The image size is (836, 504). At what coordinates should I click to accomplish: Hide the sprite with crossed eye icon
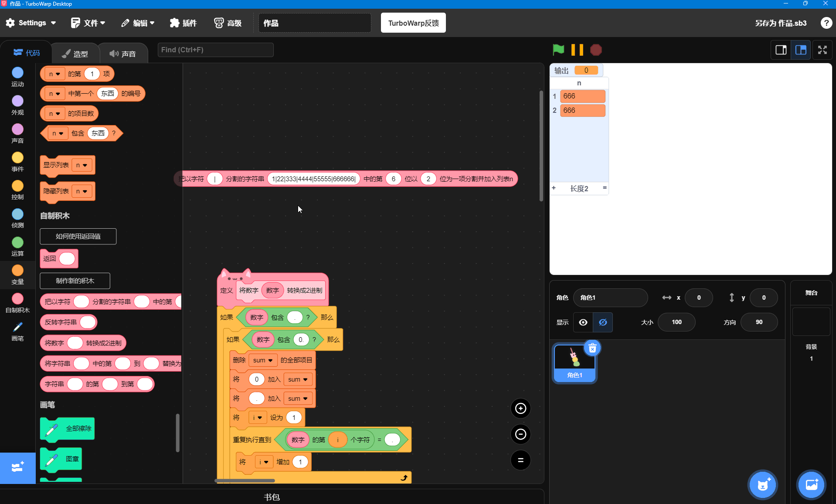(603, 322)
